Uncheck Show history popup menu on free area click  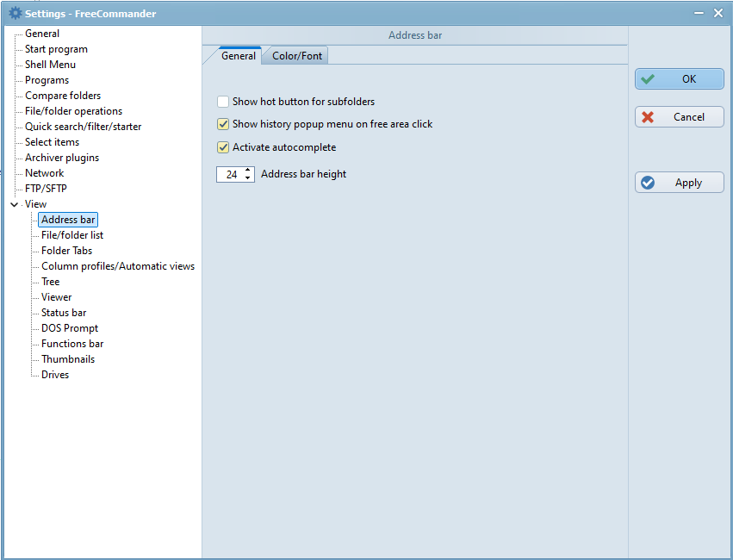click(x=223, y=124)
